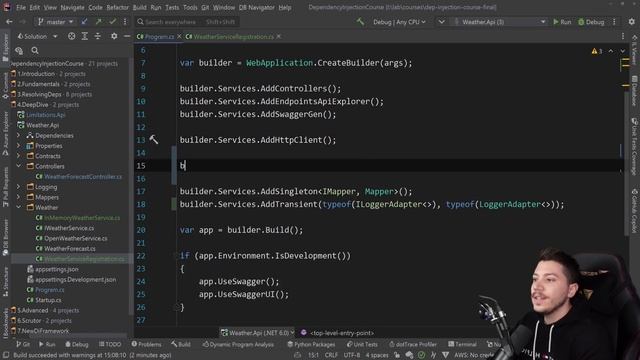This screenshot has height=360, width=640.
Task: Click the show all files icon in Explorer
Action: pyautogui.click(x=19, y=51)
